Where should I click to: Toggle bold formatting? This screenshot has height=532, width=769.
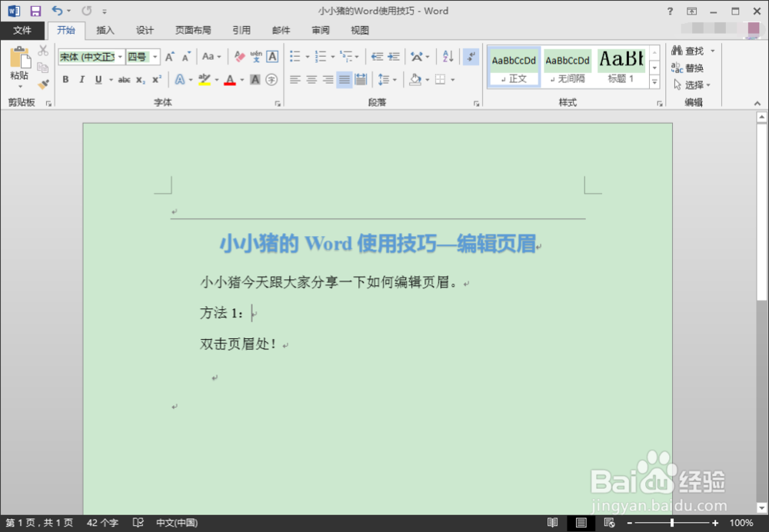click(65, 79)
